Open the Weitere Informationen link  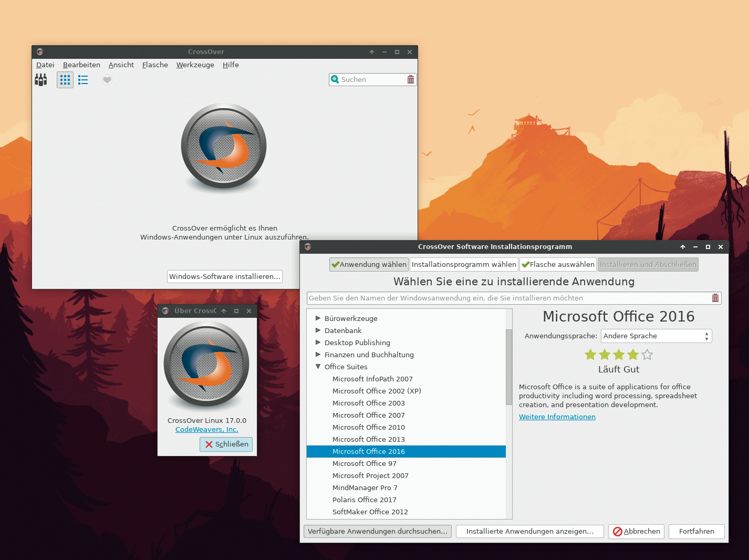557,417
